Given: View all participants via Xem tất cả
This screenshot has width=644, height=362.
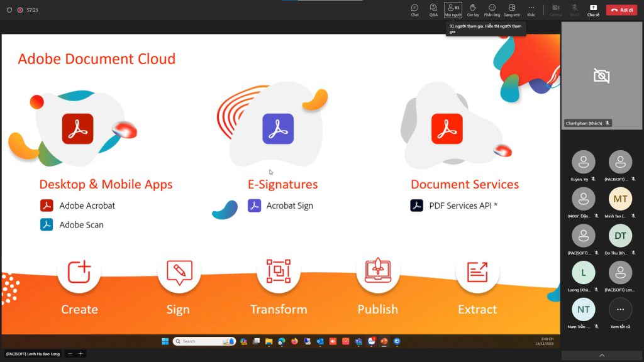Looking at the screenshot, I should (x=620, y=309).
